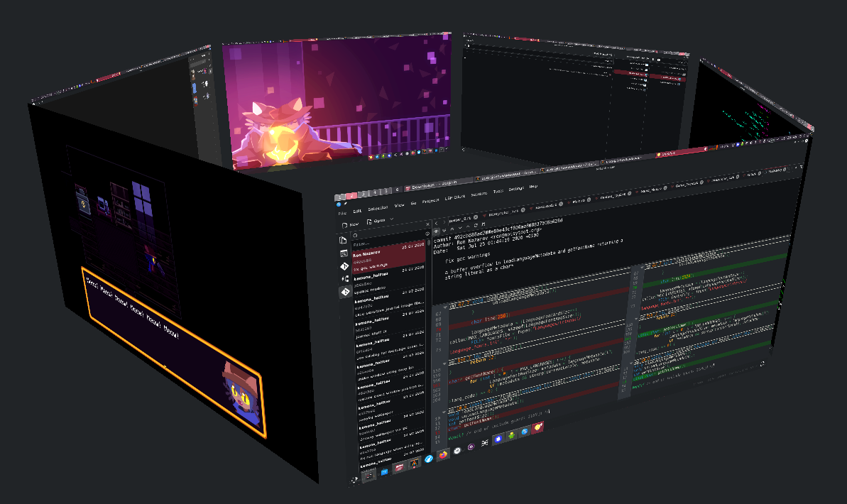
Task: Open the red Dolphin folder icon in the taskbar
Action: 399,467
